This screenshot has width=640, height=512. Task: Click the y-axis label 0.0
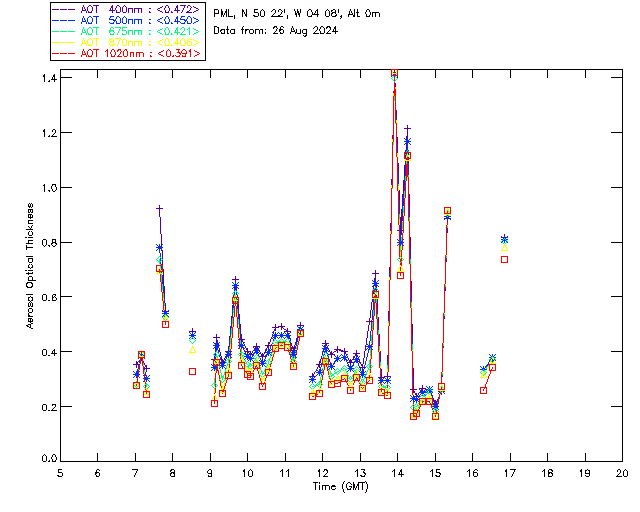pos(49,459)
